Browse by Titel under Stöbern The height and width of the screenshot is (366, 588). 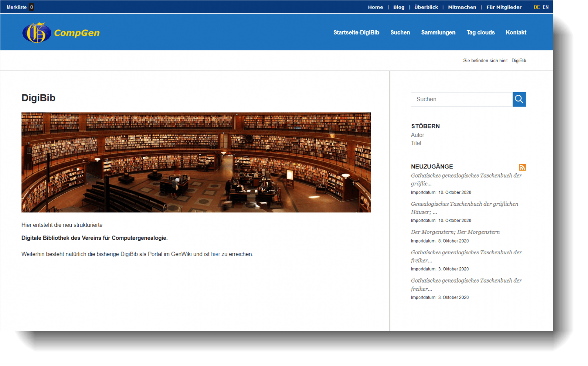(416, 143)
